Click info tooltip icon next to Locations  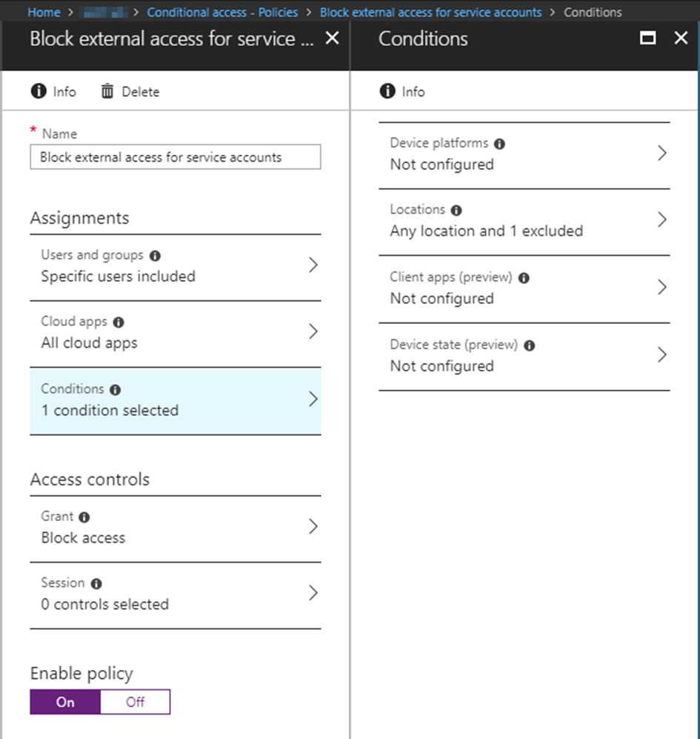tap(456, 211)
